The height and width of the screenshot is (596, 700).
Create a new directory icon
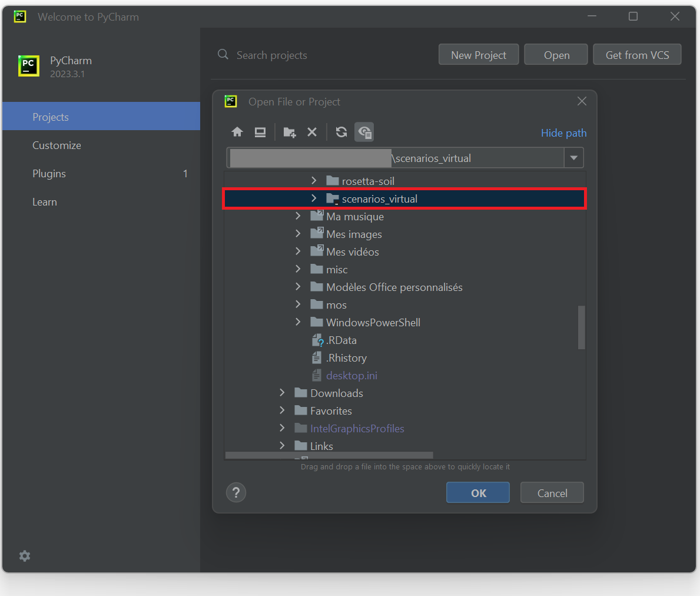point(289,132)
